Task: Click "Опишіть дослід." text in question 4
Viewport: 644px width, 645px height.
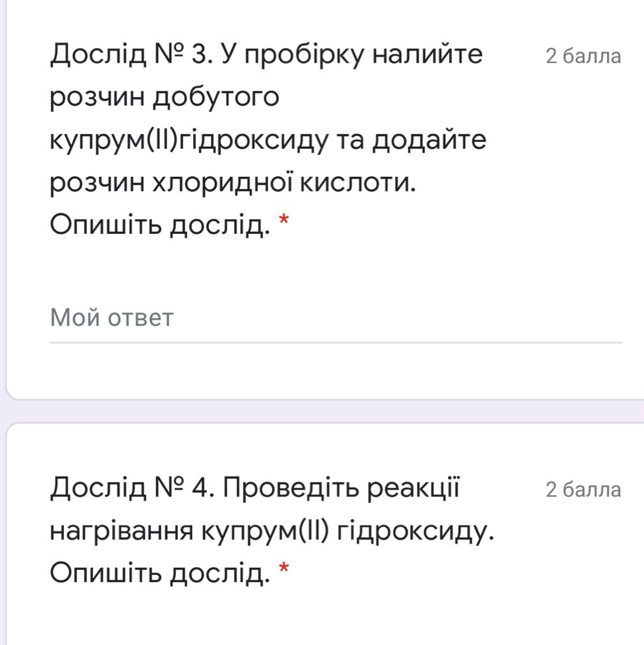Action: tap(160, 574)
